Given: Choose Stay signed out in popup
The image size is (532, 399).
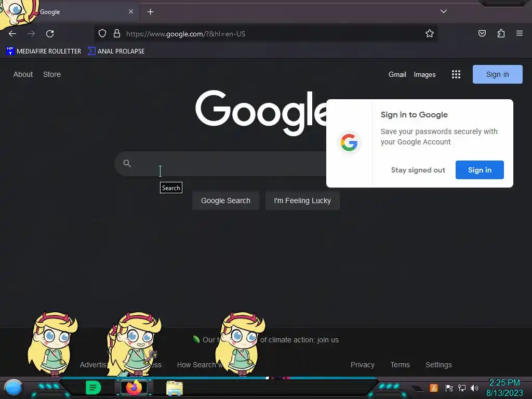Looking at the screenshot, I should [418, 170].
